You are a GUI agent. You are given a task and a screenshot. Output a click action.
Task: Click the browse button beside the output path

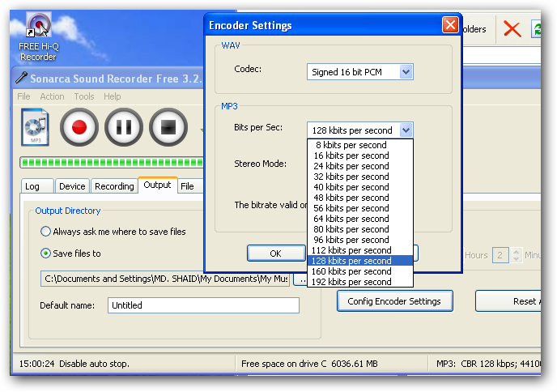(x=300, y=279)
